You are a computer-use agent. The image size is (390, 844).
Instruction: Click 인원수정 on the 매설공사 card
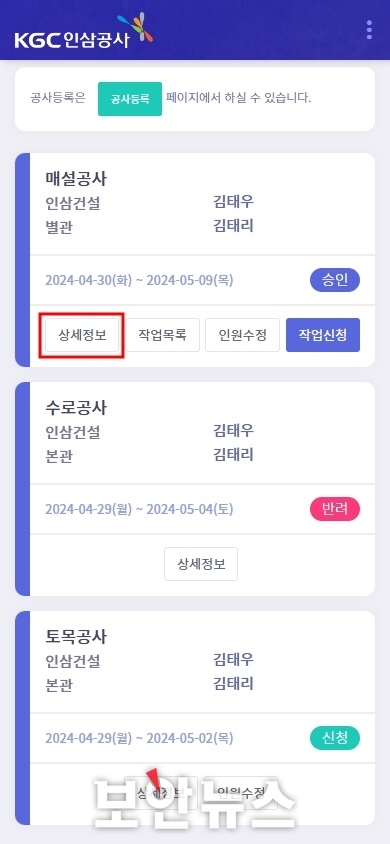242,335
